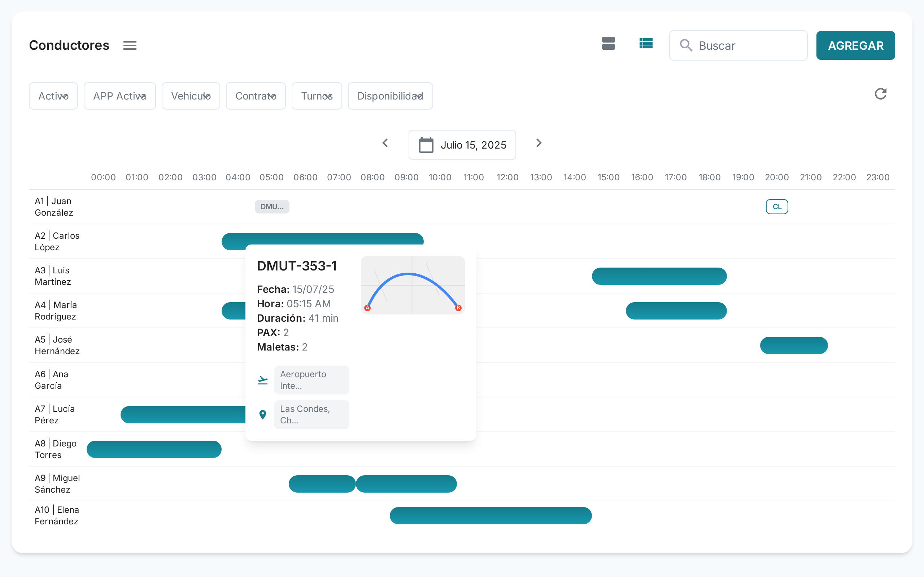
Task: Open the hamburger menu beside Conductores
Action: pyautogui.click(x=130, y=45)
